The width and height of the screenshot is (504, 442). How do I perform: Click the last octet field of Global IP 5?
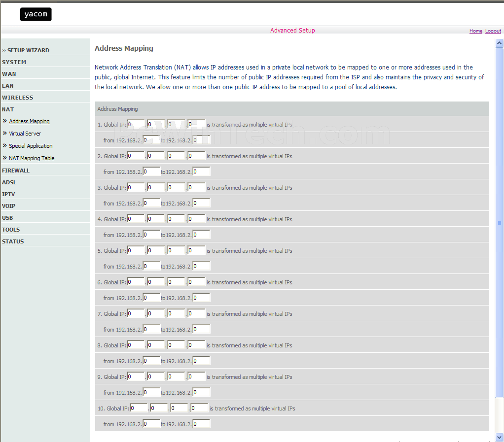[x=196, y=250]
